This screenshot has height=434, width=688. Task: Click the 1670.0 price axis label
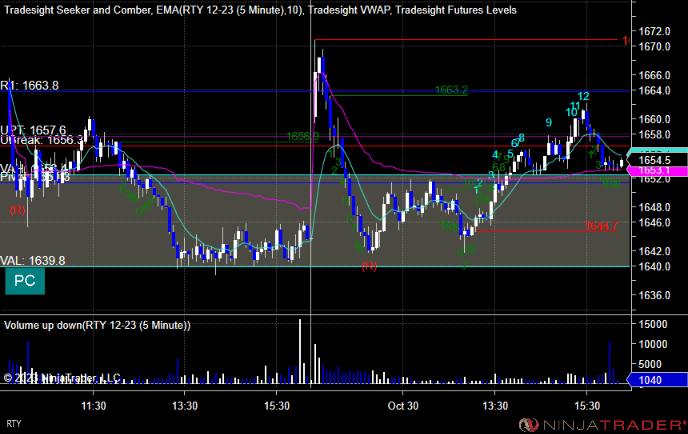click(x=654, y=47)
